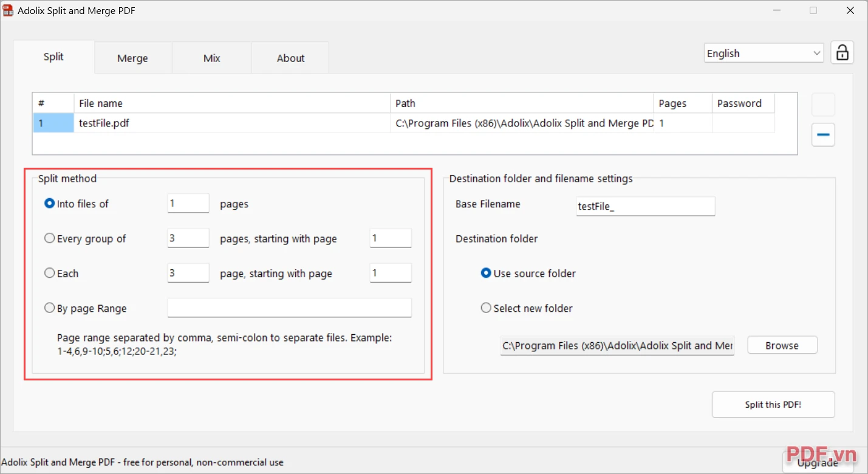Click the 'Pages' column header
The width and height of the screenshot is (868, 474).
pyautogui.click(x=683, y=103)
